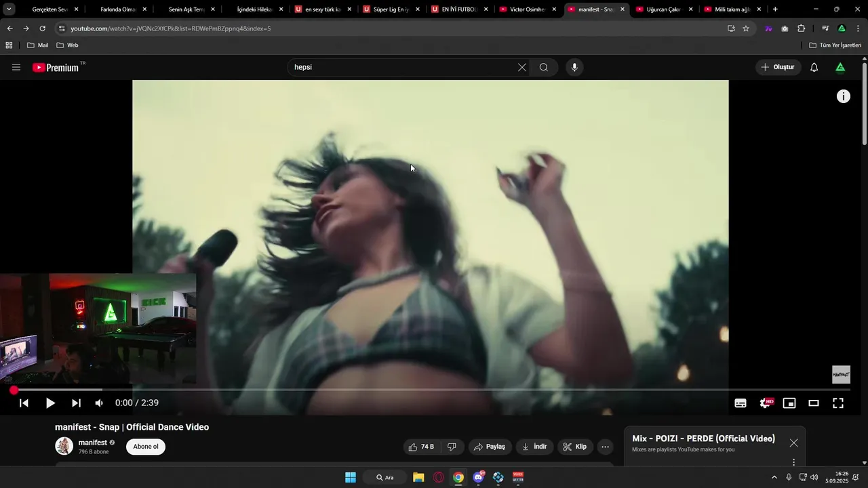Close the Mix playlist panel
This screenshot has width=868, height=488.
(x=793, y=443)
